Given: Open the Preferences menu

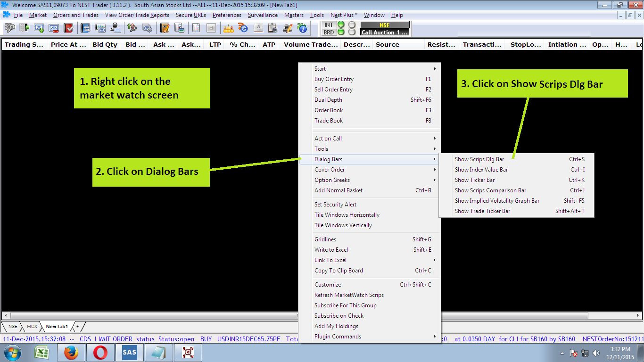Looking at the screenshot, I should click(x=227, y=15).
